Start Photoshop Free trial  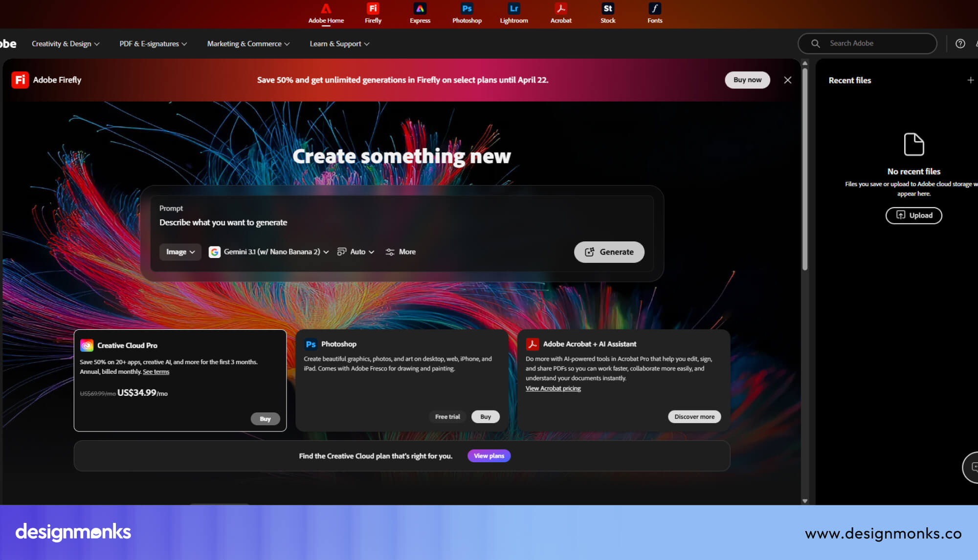tap(447, 417)
